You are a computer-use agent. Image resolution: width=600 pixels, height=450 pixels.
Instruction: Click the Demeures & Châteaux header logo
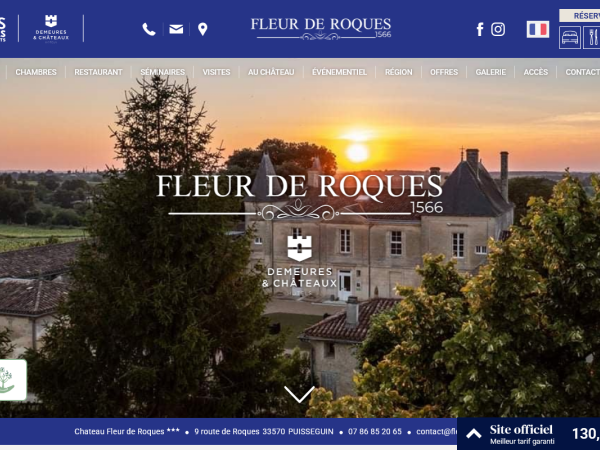51,28
